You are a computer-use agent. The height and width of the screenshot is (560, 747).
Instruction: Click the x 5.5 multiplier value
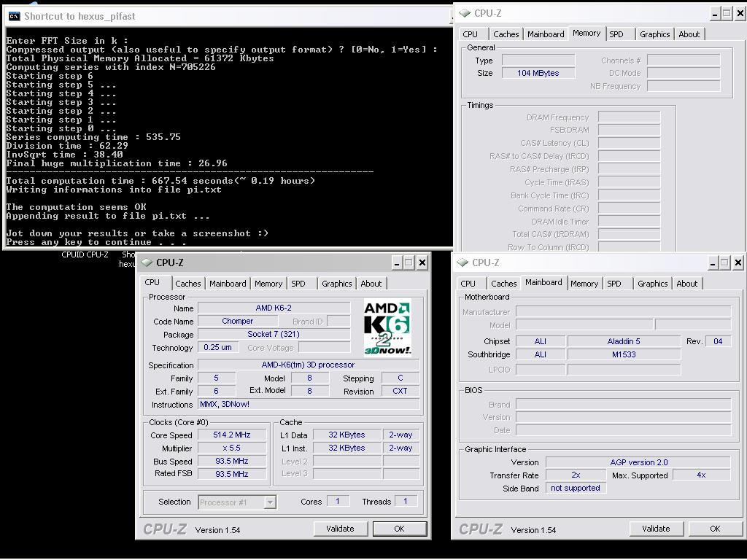tap(231, 448)
